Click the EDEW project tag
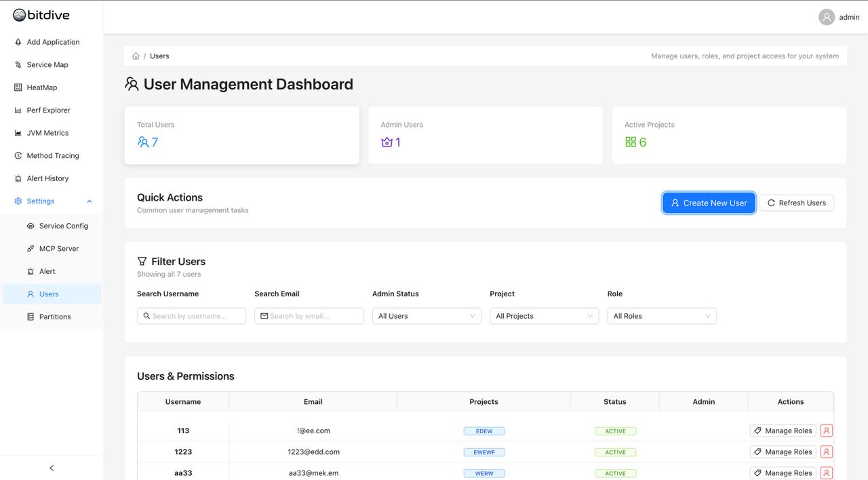The image size is (868, 480). point(484,431)
